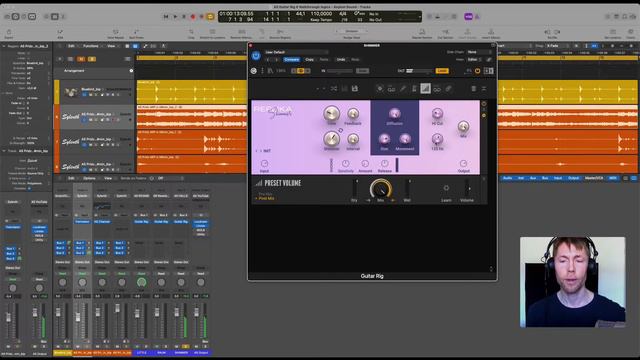Click the metronome icon next to the count-in
The image size is (640, 360).
click(x=477, y=17)
